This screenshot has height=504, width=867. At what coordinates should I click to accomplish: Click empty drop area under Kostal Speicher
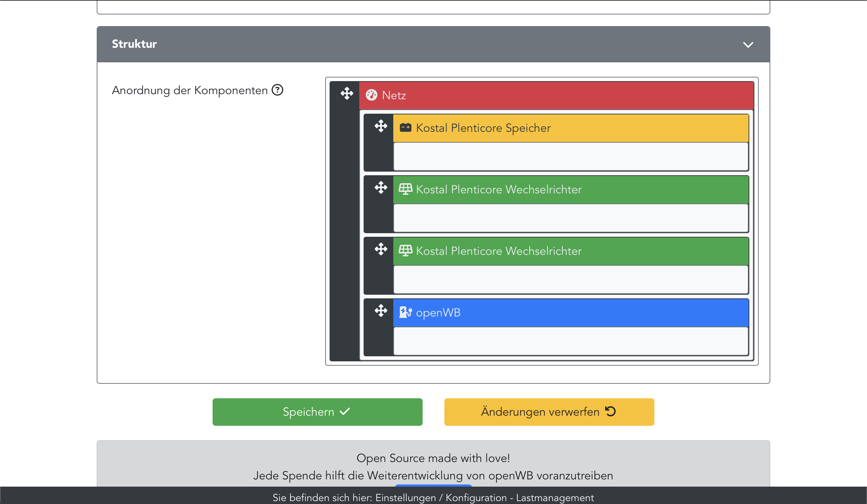(571, 156)
